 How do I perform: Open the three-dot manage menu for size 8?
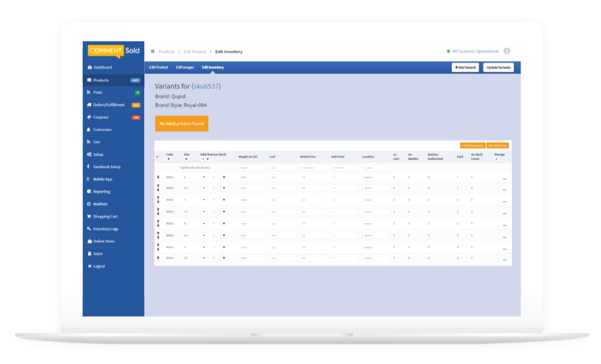(505, 225)
